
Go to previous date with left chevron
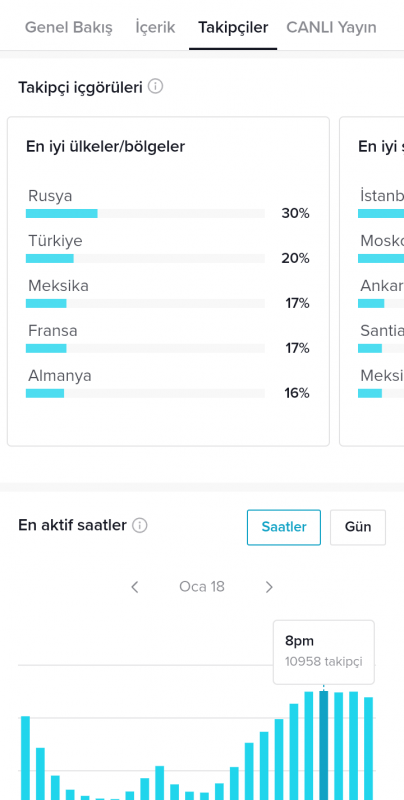135,587
